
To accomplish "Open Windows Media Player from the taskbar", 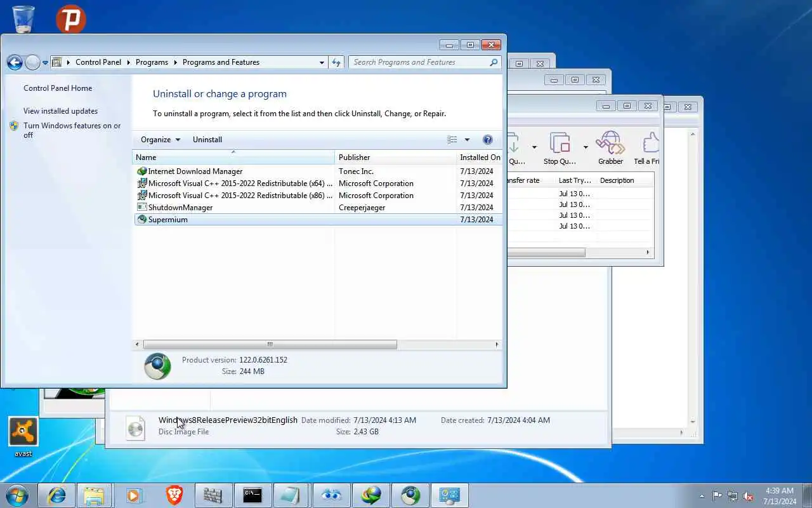I will [x=134, y=495].
